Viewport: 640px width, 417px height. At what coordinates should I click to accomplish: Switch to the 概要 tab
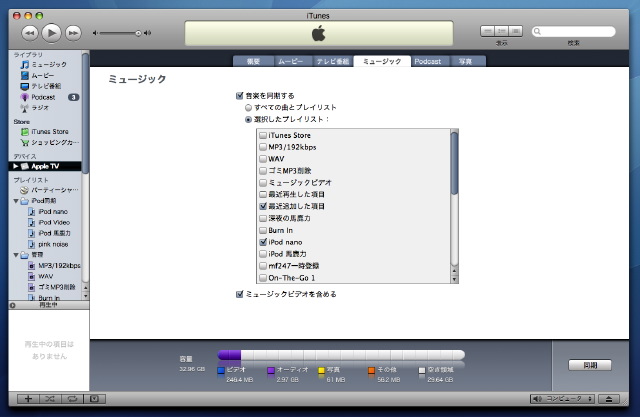click(x=252, y=61)
